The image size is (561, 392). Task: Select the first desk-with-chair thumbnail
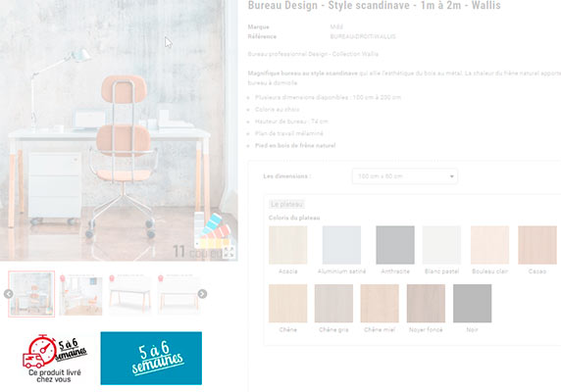pyautogui.click(x=31, y=294)
